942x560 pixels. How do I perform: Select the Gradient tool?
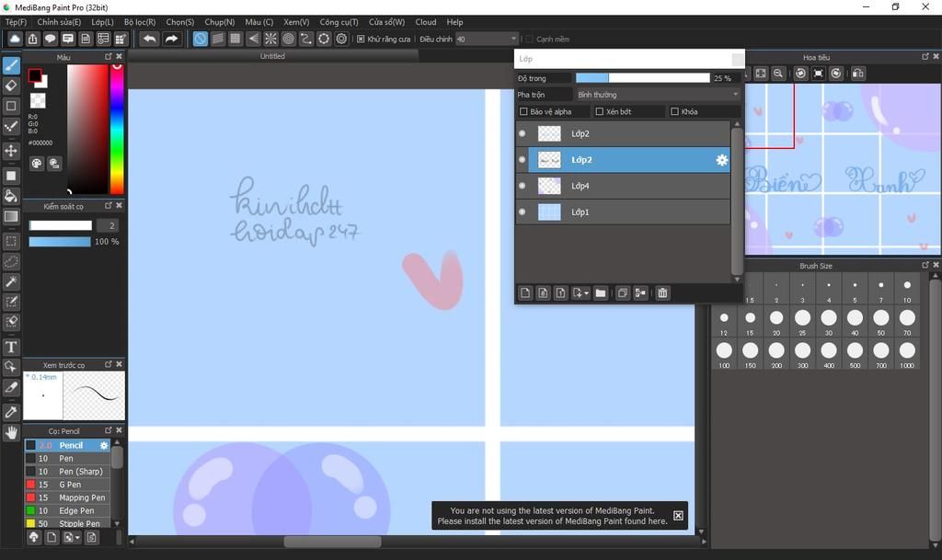click(11, 217)
